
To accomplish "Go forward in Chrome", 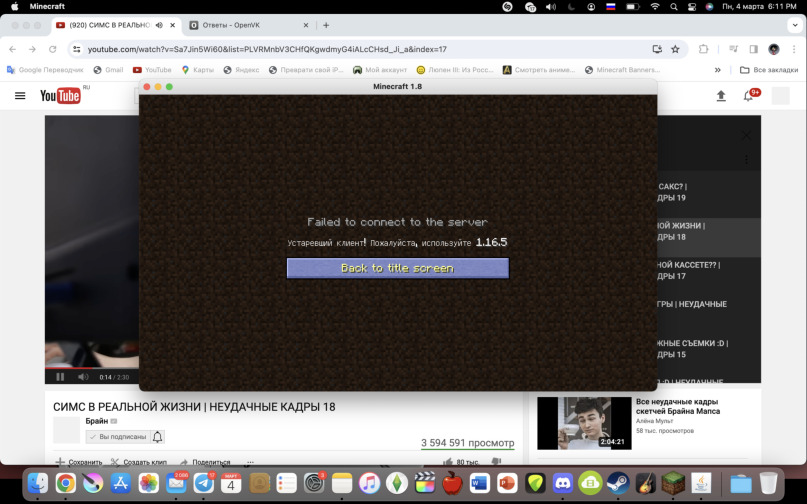I will [x=32, y=49].
